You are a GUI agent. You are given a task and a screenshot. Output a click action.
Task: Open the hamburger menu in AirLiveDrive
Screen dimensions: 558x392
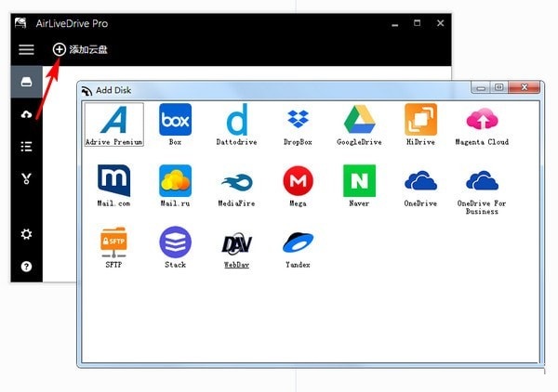coord(26,49)
